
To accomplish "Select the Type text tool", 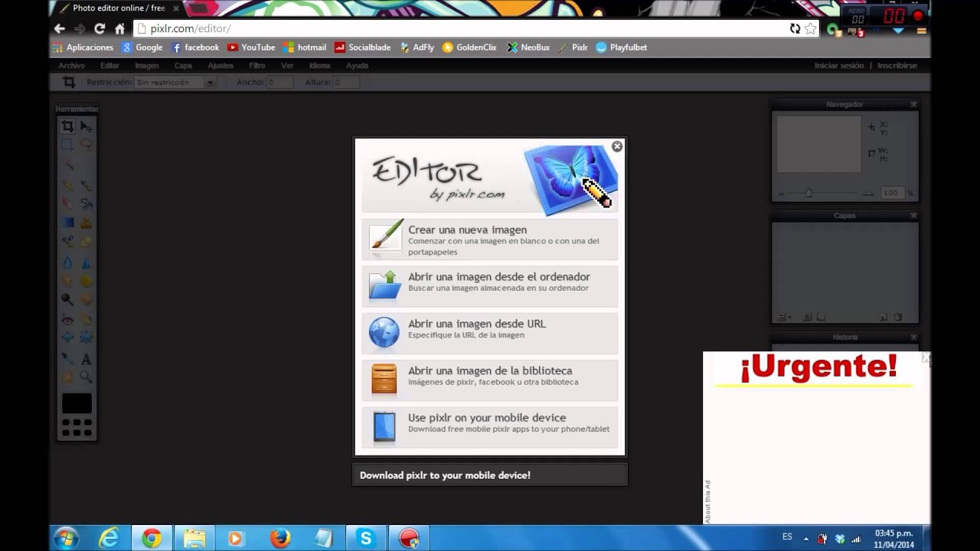I will tap(86, 359).
